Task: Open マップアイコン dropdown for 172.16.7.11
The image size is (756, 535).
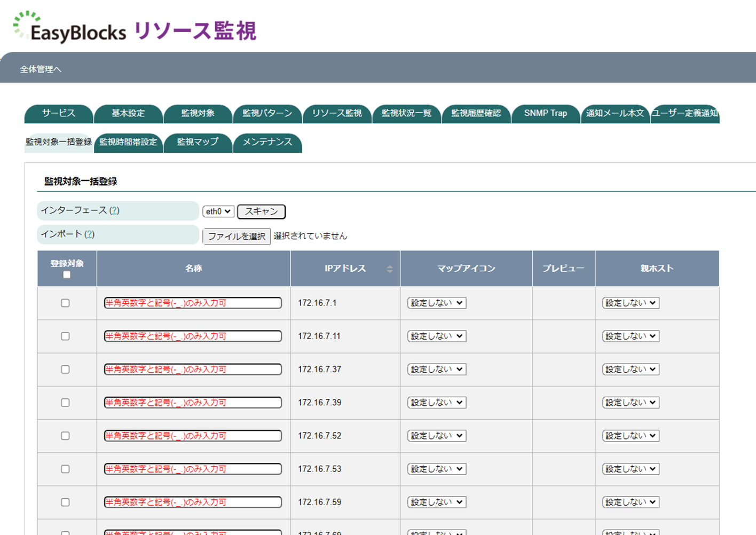Action: [x=437, y=336]
